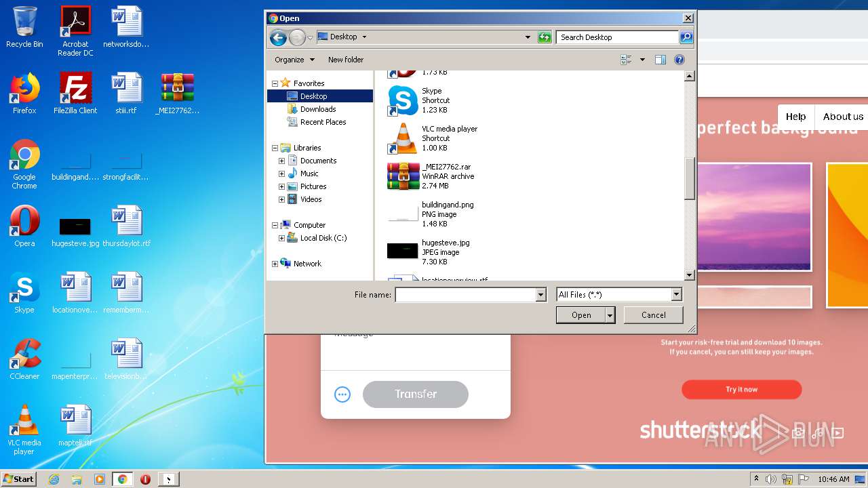The width and height of the screenshot is (868, 488).
Task: Click the About us link on webpage
Action: coord(843,117)
